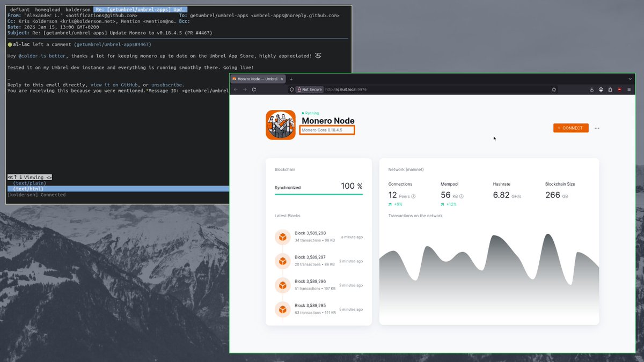Open the three-dot options menu beside CONNECT

(x=597, y=128)
